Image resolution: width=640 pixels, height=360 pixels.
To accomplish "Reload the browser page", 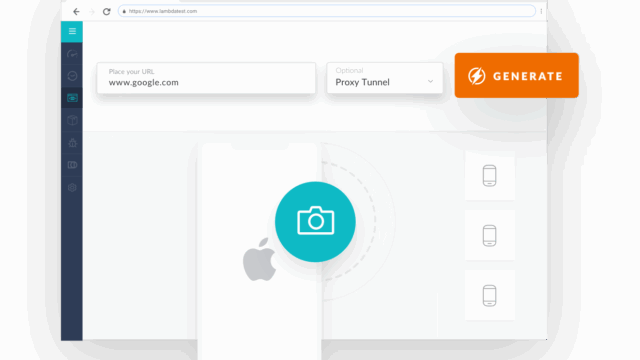I will coord(107,11).
